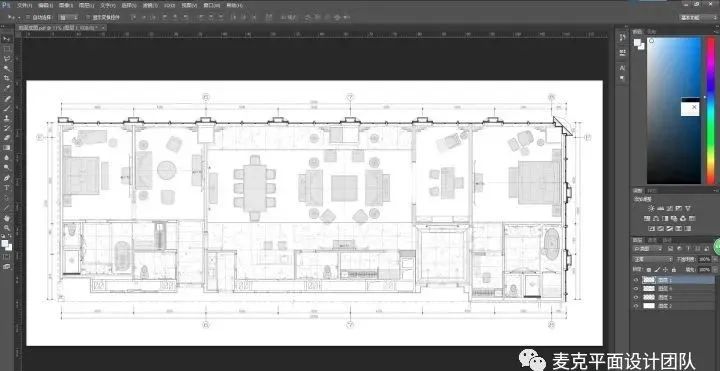Screen dimensions: 720x371
Task: Toggle lock image pixels in Layers panel
Action: click(657, 270)
